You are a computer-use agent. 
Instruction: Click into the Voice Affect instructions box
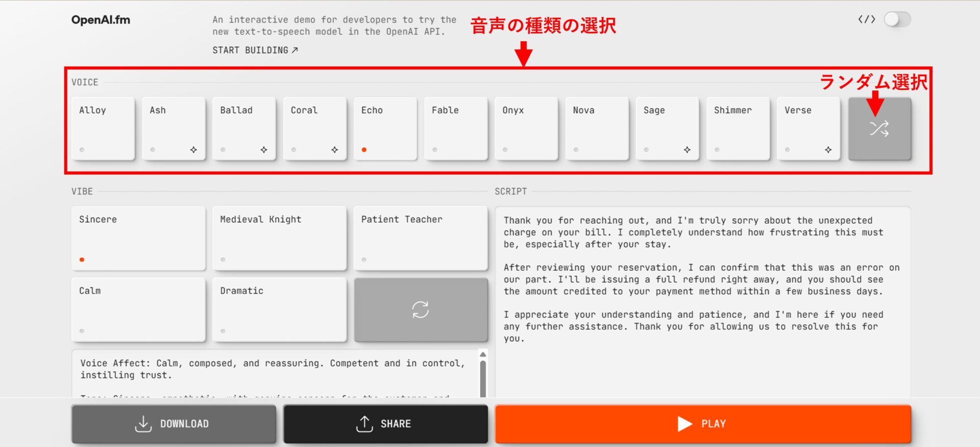(276, 373)
